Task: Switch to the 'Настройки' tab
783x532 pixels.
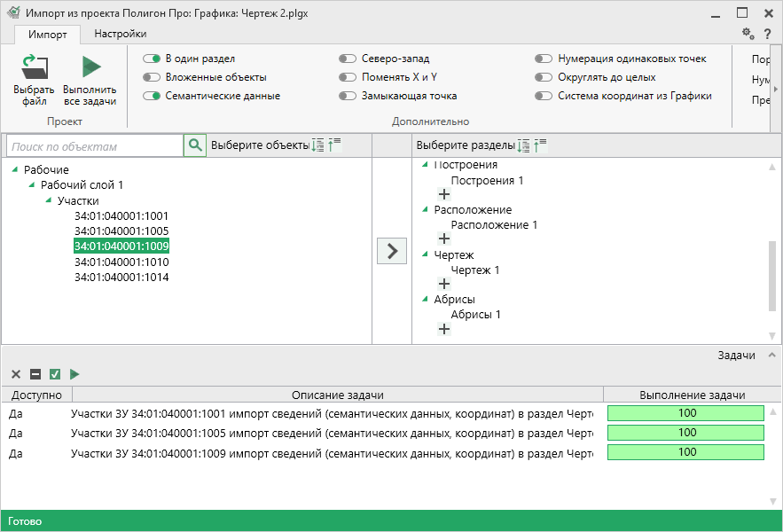Action: (x=120, y=34)
